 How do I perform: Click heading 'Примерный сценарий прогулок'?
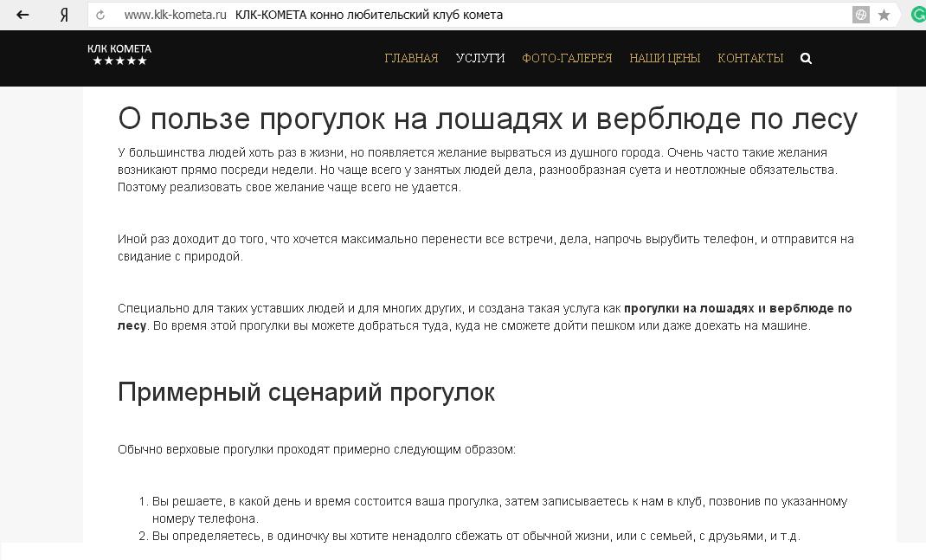305,392
